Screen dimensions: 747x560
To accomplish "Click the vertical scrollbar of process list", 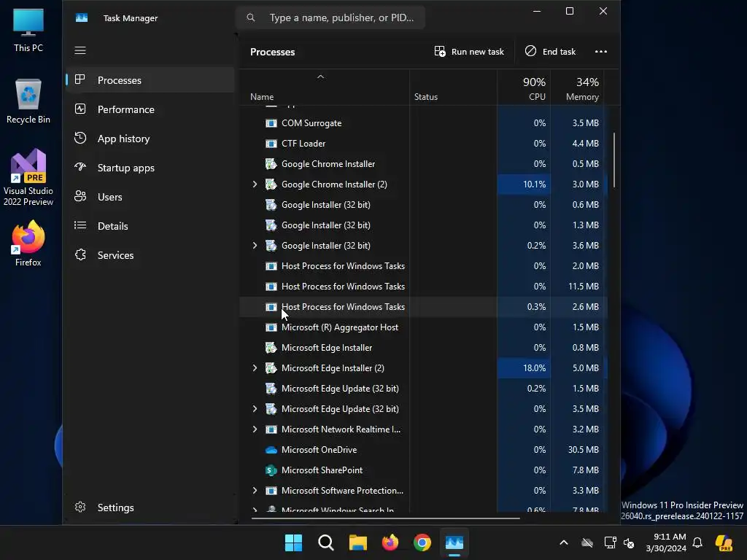I will tap(614, 160).
